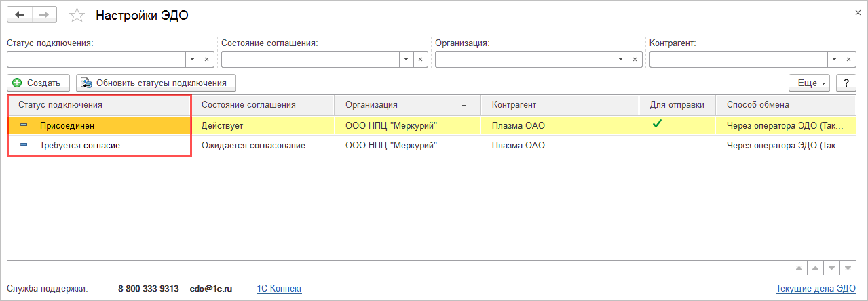
Task: Expand the Состояние соглашения dropdown
Action: [406, 60]
